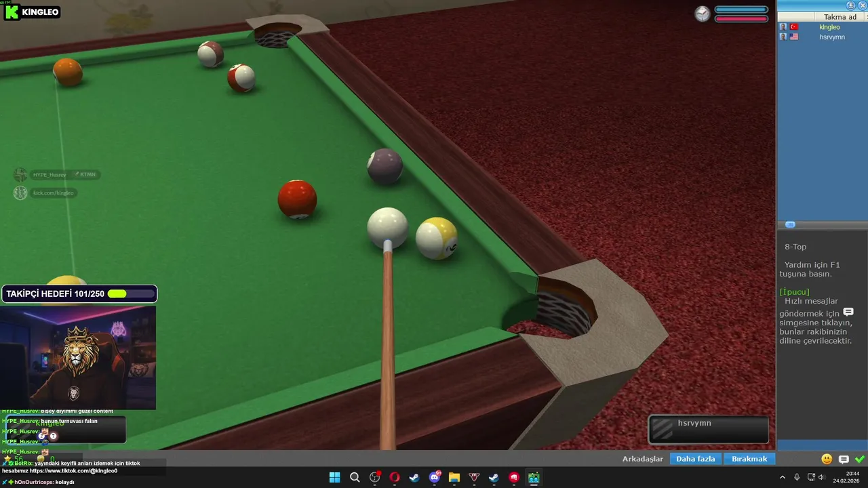The width and height of the screenshot is (868, 488).
Task: Click the 8-Top chat message text
Action: coord(795,247)
